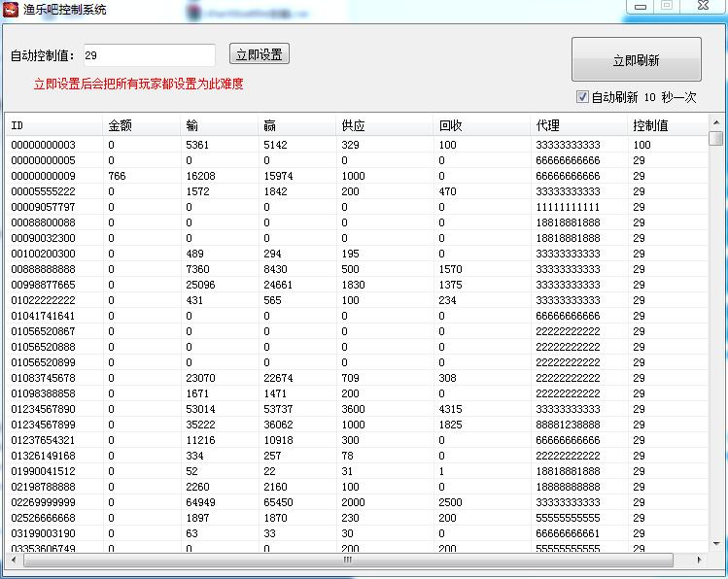
Task: Click the 回收 column header
Action: pos(480,125)
